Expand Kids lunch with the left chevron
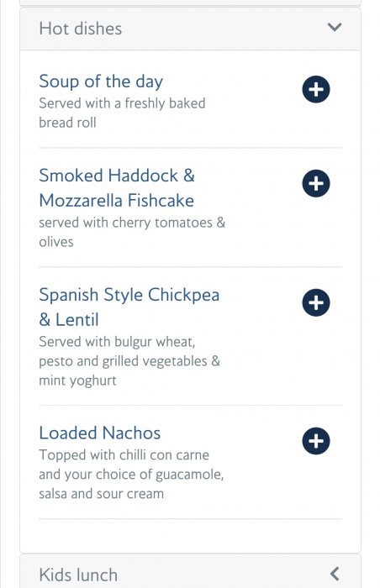Viewport: 380px width, 588px height. pos(335,574)
